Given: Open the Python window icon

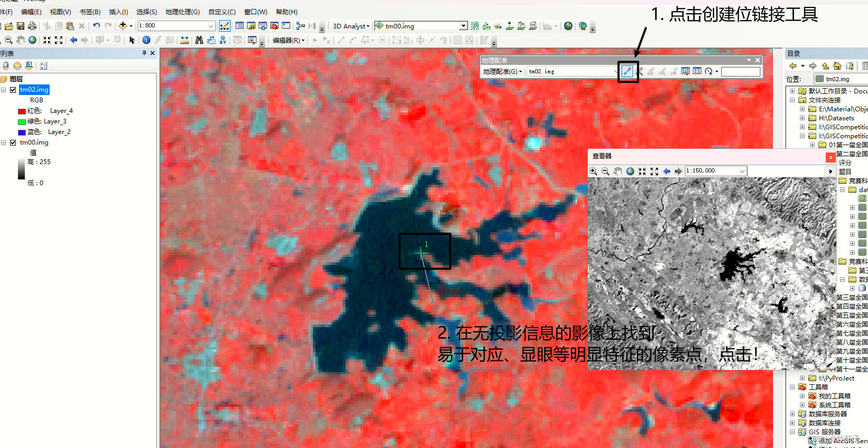Looking at the screenshot, I should pos(286,26).
